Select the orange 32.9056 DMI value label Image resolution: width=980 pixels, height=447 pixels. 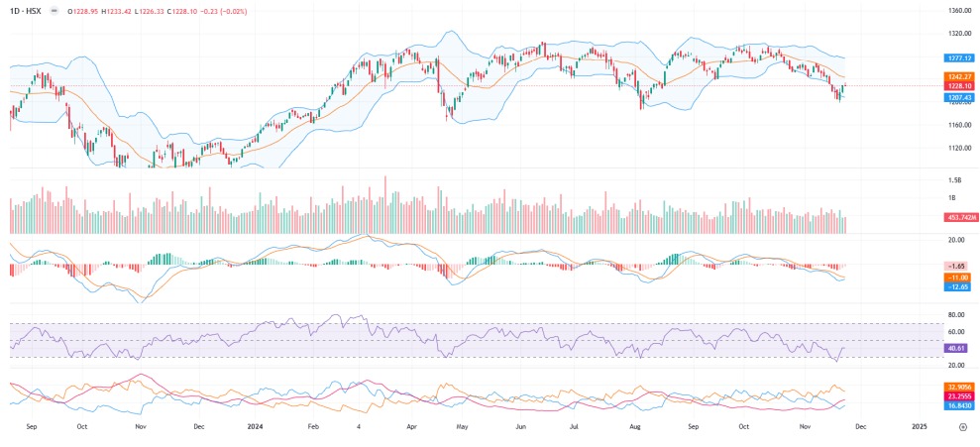[959, 387]
